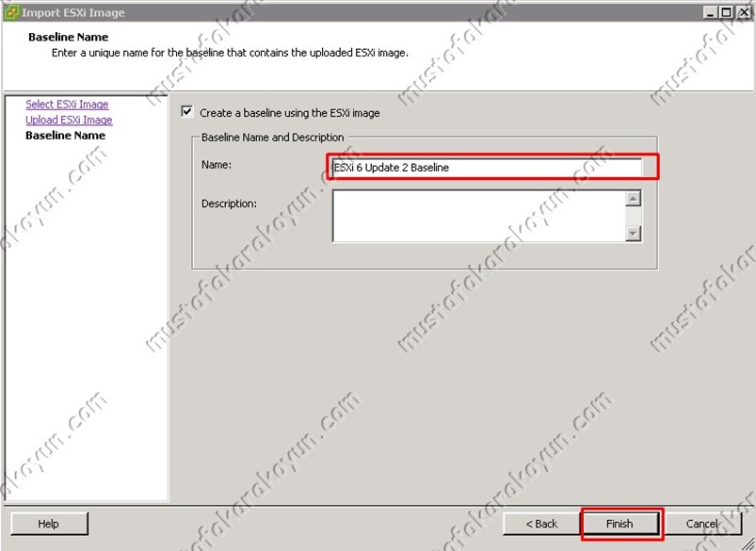Click the Import ESXi Image title bar icon

(11, 12)
